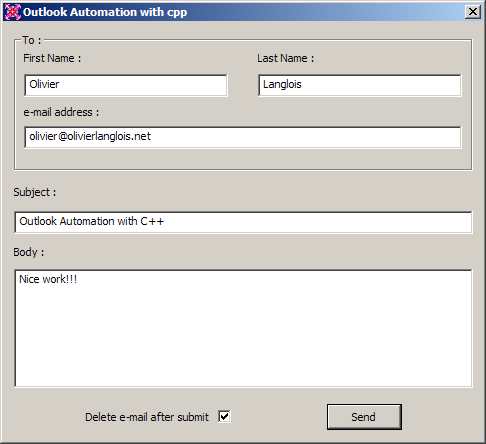Click the "Delete e-mail after submit" label text
This screenshot has height=444, width=486.
tap(147, 417)
